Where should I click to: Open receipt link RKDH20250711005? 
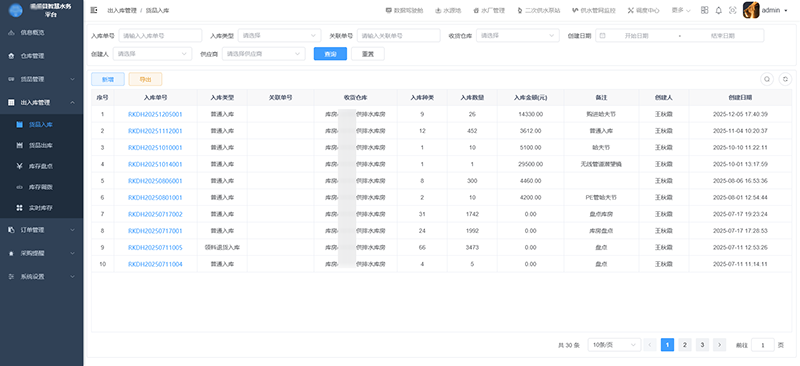pyautogui.click(x=155, y=248)
